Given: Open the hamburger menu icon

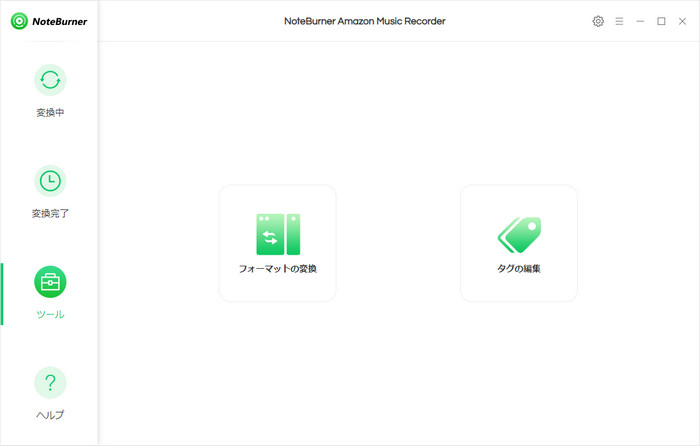Looking at the screenshot, I should [x=619, y=21].
